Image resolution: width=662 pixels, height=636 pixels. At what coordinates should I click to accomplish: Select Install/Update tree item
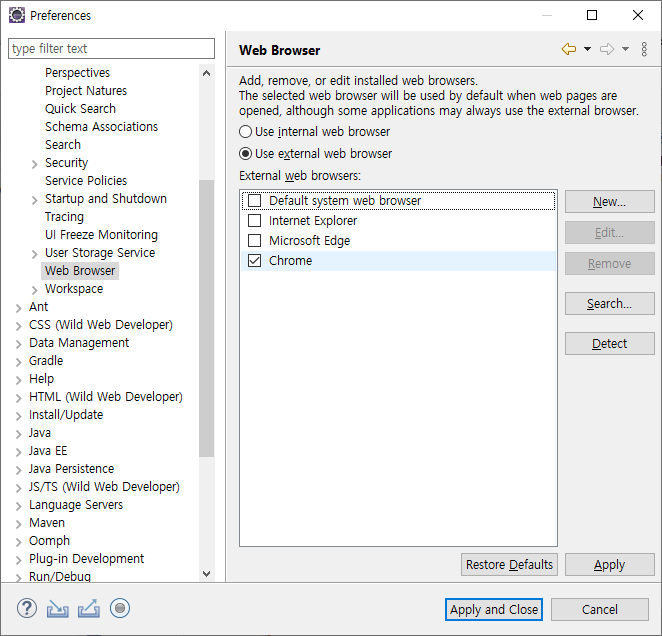pyautogui.click(x=66, y=415)
